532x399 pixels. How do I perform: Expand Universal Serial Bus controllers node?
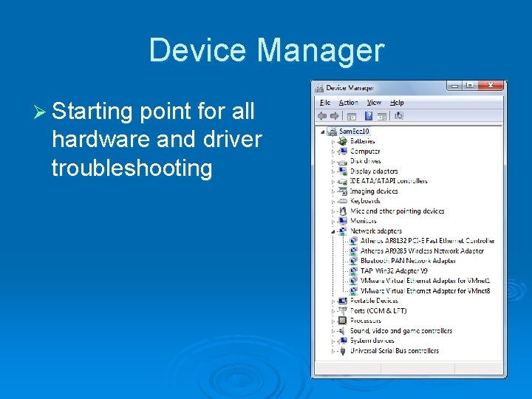coord(332,352)
